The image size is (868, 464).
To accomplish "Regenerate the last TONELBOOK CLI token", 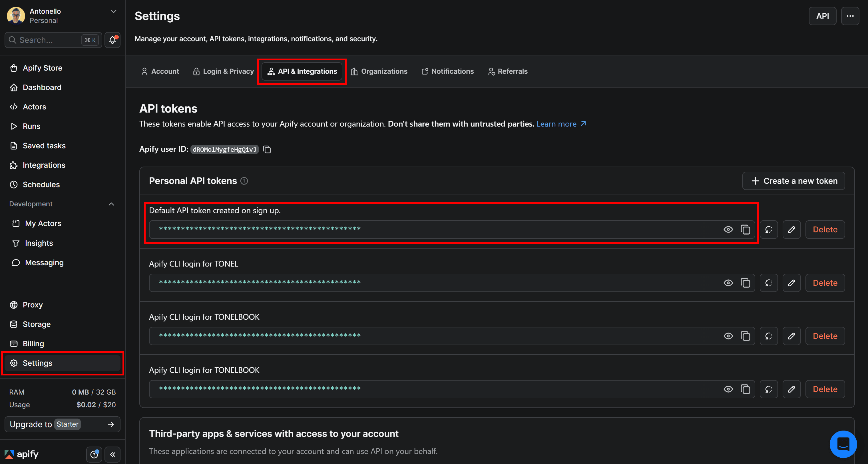I will [x=769, y=389].
